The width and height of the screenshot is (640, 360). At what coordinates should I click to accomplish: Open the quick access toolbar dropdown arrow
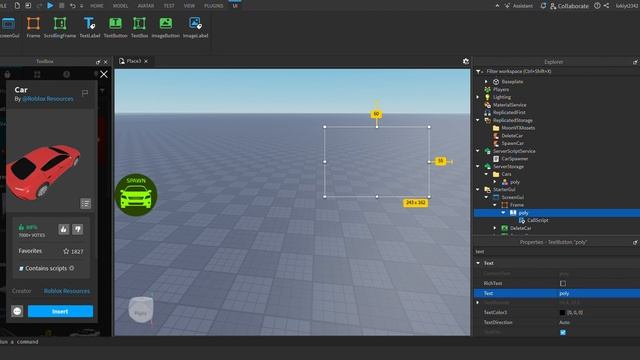pyautogui.click(x=82, y=6)
